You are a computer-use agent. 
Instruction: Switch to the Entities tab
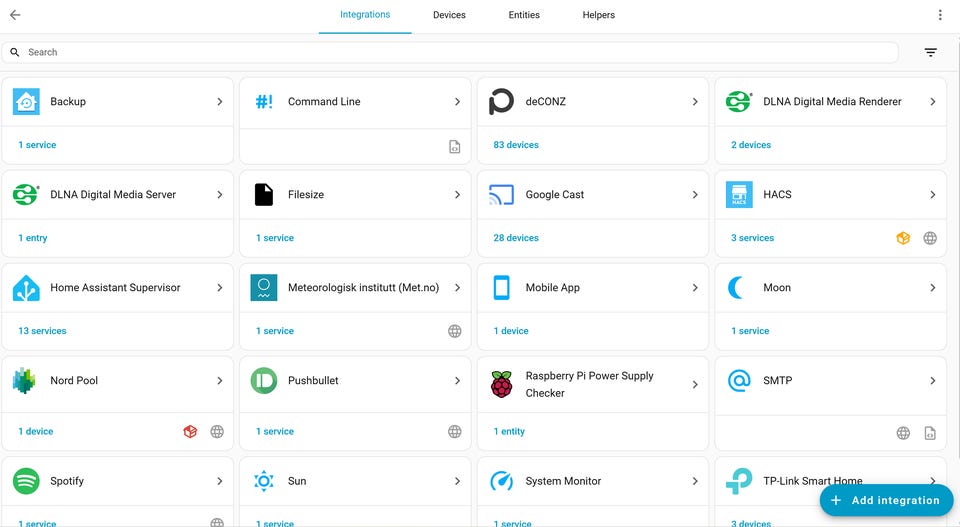pyautogui.click(x=524, y=15)
